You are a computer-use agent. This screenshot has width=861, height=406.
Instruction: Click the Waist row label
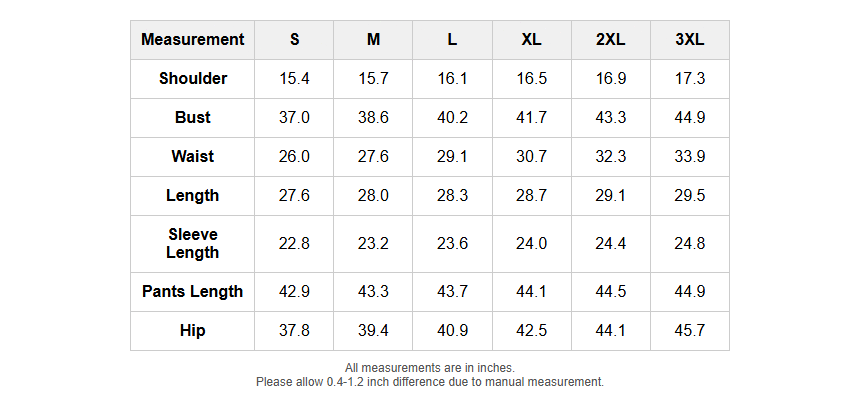(192, 157)
